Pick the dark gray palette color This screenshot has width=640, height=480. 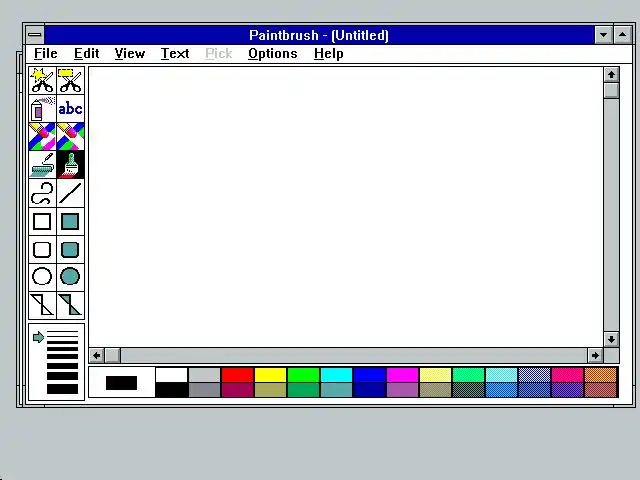204,390
